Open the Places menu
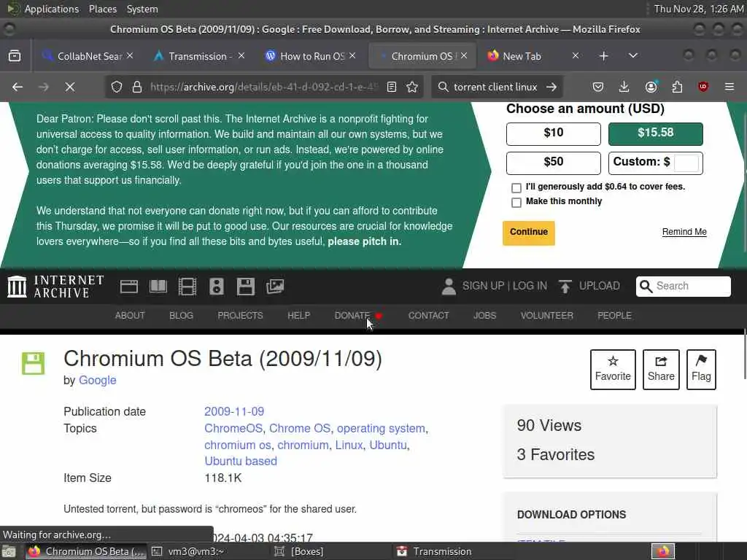Viewport: 747px width, 560px height. [103, 9]
